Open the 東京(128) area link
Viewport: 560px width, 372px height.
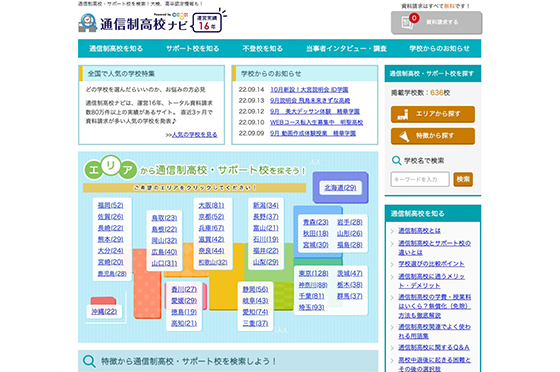coord(313,273)
